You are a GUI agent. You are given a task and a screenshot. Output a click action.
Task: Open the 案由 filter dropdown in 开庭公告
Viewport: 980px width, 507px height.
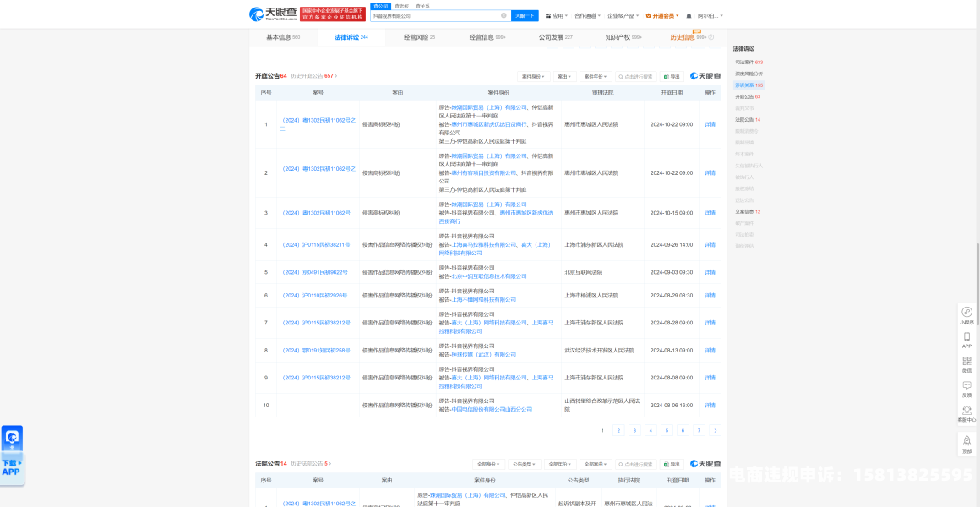(x=564, y=76)
